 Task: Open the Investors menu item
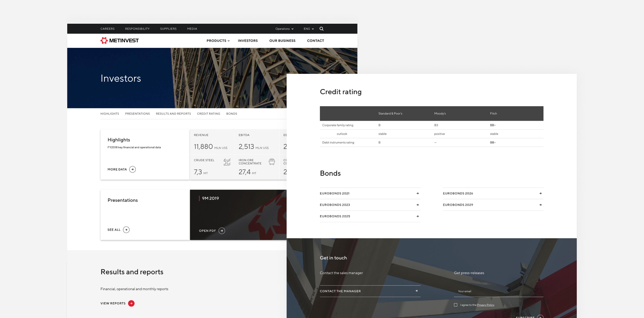coord(248,41)
